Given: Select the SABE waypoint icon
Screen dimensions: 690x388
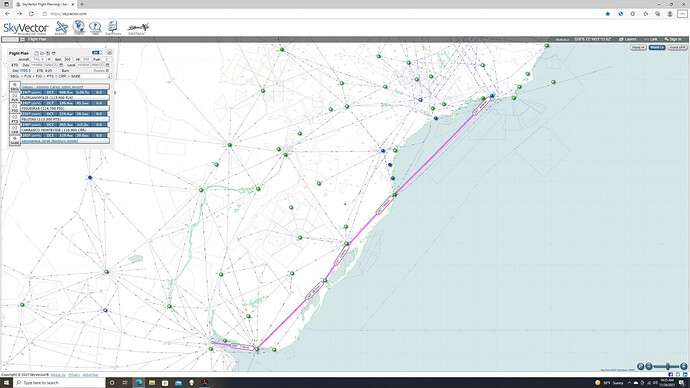Looking at the screenshot, I should [15, 140].
